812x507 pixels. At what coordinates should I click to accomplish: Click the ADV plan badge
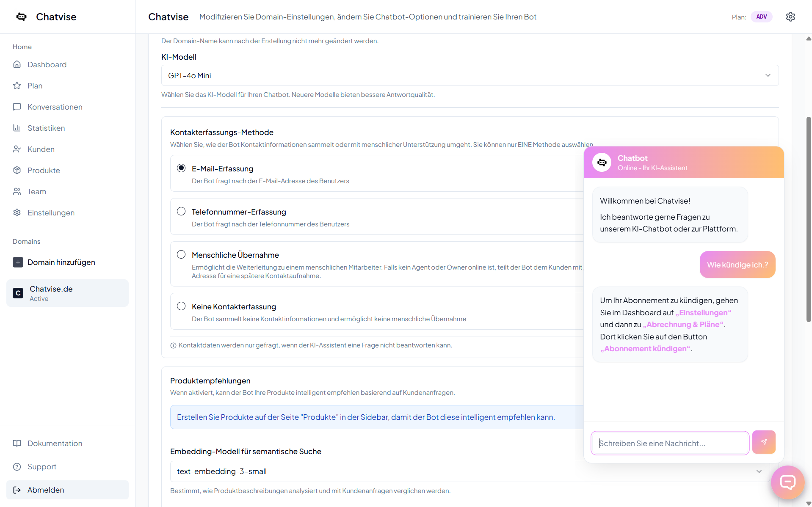click(x=761, y=17)
